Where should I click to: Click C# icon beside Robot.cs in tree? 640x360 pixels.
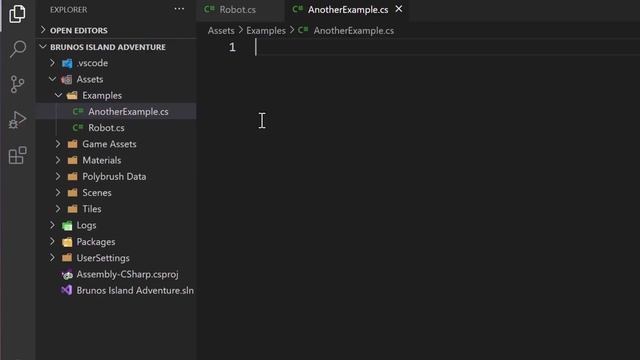point(78,128)
